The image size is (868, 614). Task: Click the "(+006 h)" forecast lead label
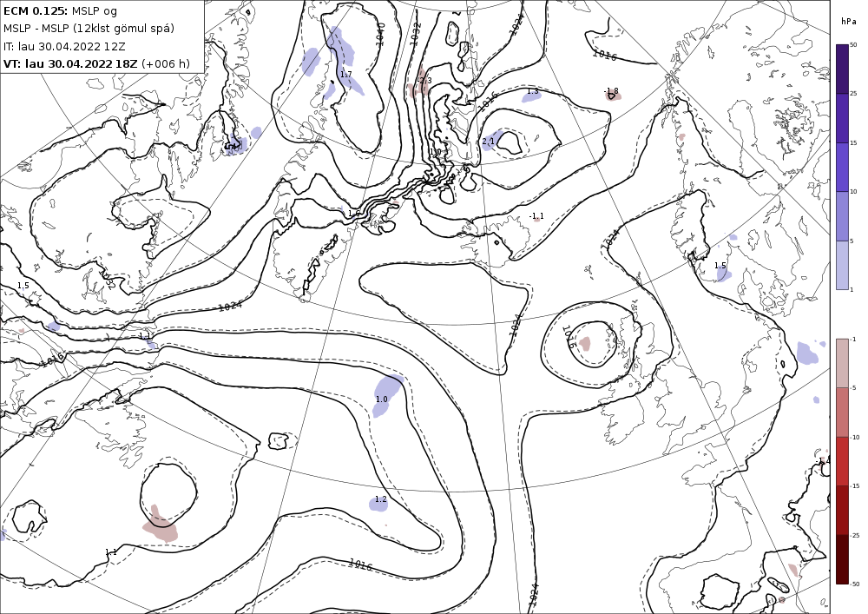tap(166, 63)
